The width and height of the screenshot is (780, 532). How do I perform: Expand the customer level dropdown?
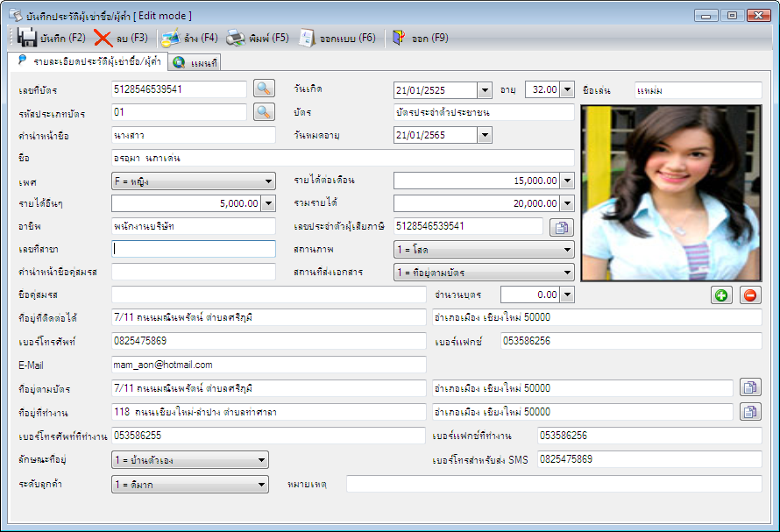pos(190,484)
